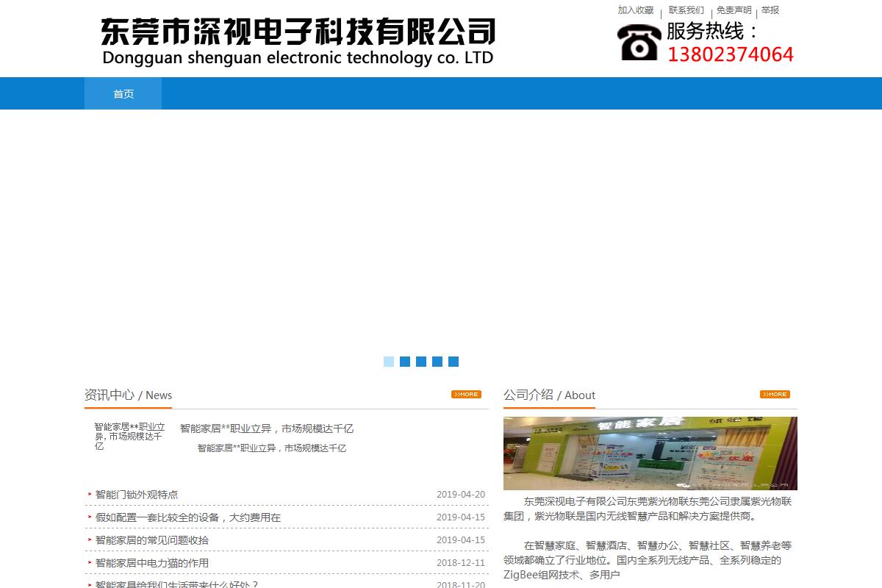The width and height of the screenshot is (882, 588).
Task: Click company intro paragraph starting 东莞深视电子有限公司
Action: pos(648,509)
